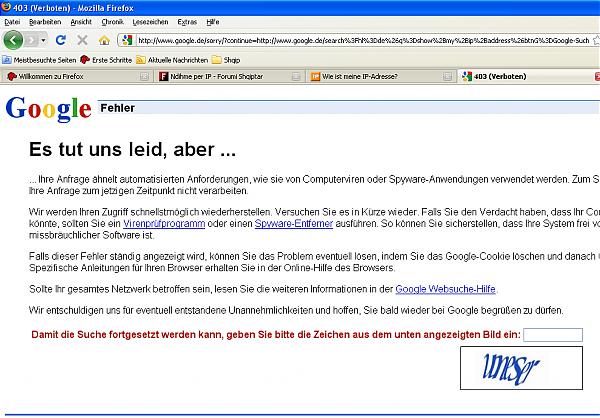Select the 403 (Verboten) tab
Screen dimensions: 600x418
coord(526,77)
